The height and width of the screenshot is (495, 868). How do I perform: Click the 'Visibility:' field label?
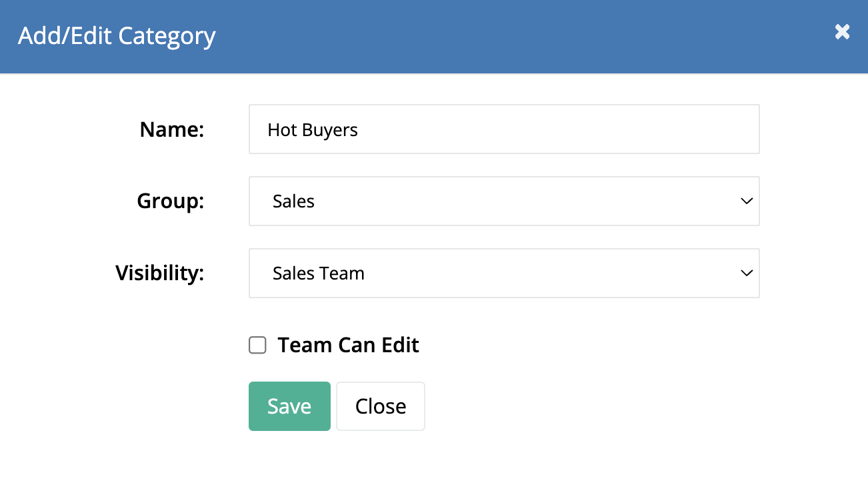[x=159, y=274]
